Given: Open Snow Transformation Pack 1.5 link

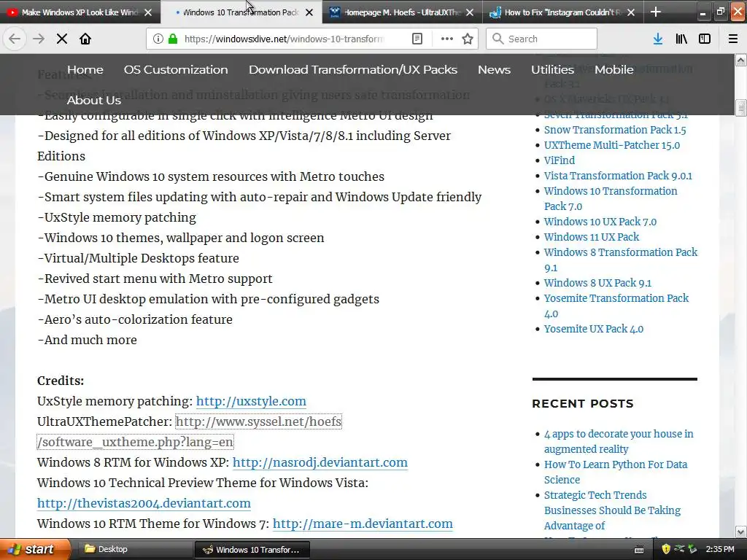Looking at the screenshot, I should pos(615,130).
